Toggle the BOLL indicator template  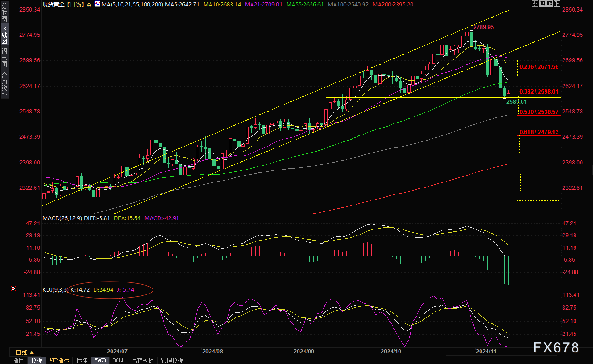(118, 360)
